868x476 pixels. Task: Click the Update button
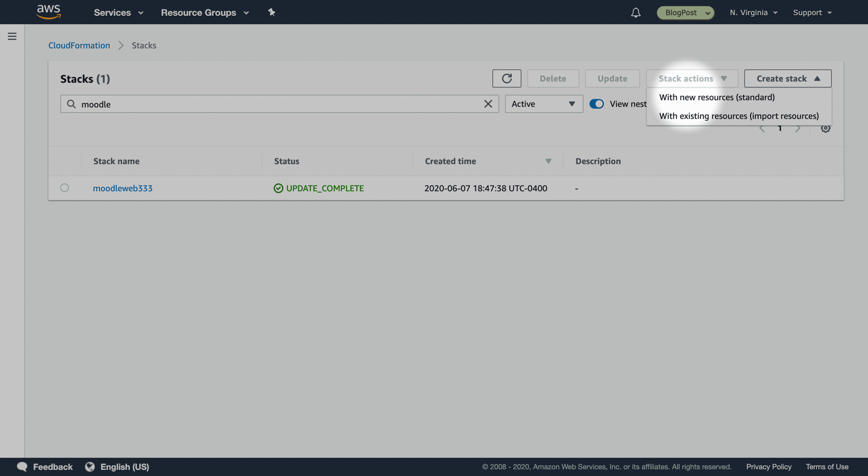612,78
